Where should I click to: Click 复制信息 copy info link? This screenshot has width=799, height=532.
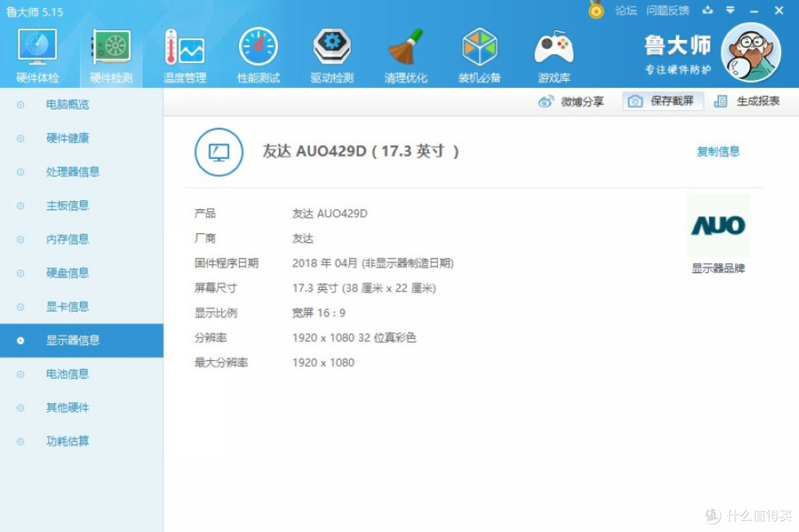pos(718,152)
